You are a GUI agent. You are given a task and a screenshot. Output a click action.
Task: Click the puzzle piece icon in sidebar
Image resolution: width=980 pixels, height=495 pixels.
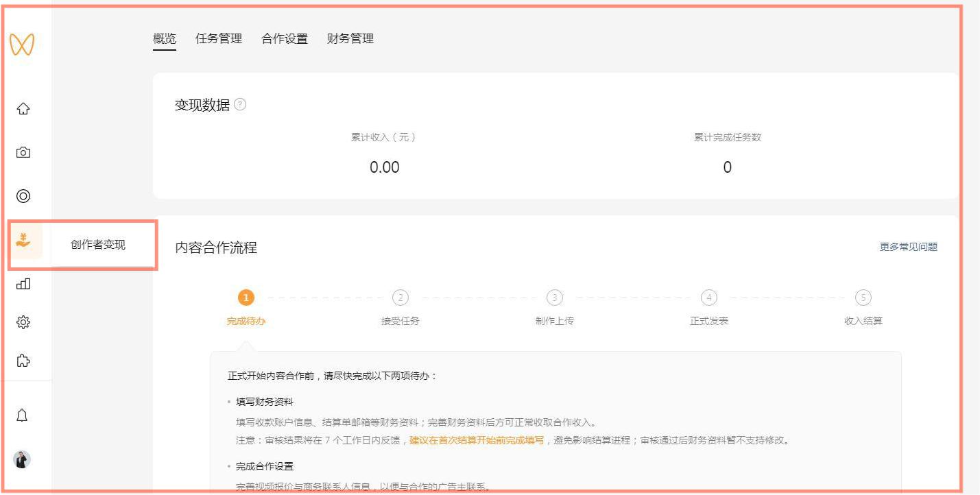click(x=23, y=361)
